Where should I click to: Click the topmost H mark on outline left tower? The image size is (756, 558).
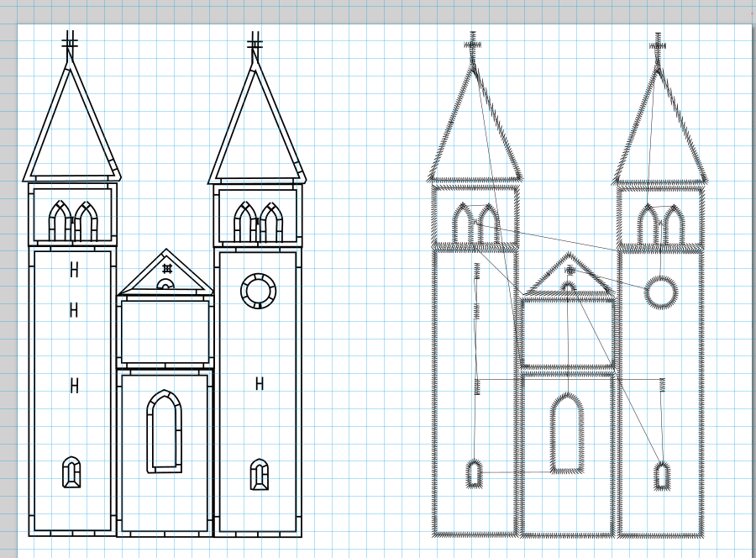pyautogui.click(x=74, y=270)
